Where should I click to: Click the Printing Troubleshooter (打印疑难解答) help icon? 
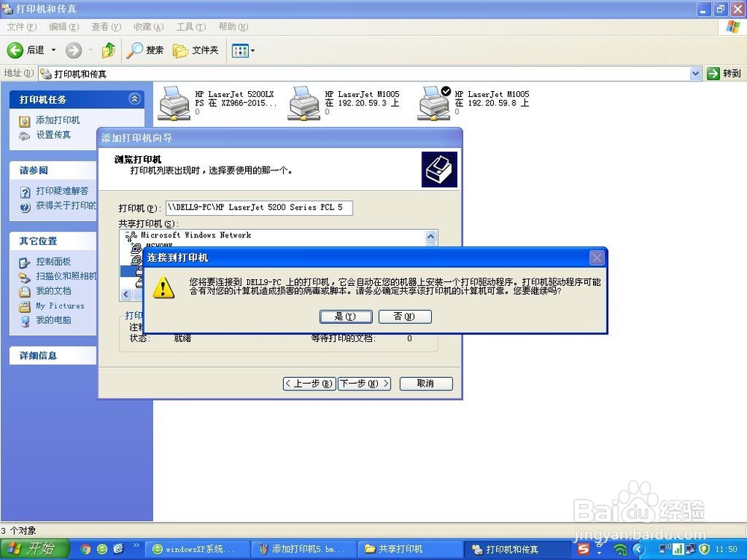pos(25,192)
